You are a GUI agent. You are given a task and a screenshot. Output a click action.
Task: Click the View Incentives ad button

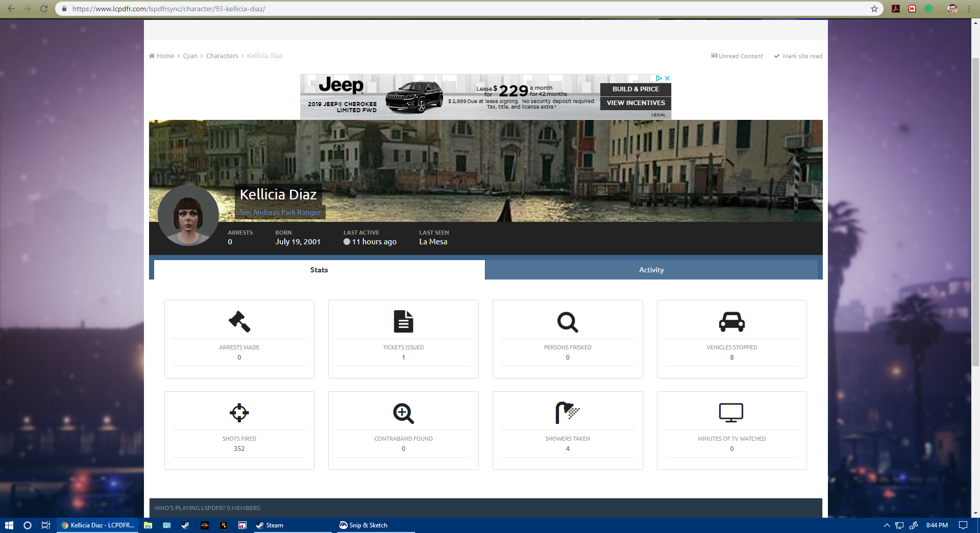[x=635, y=103]
